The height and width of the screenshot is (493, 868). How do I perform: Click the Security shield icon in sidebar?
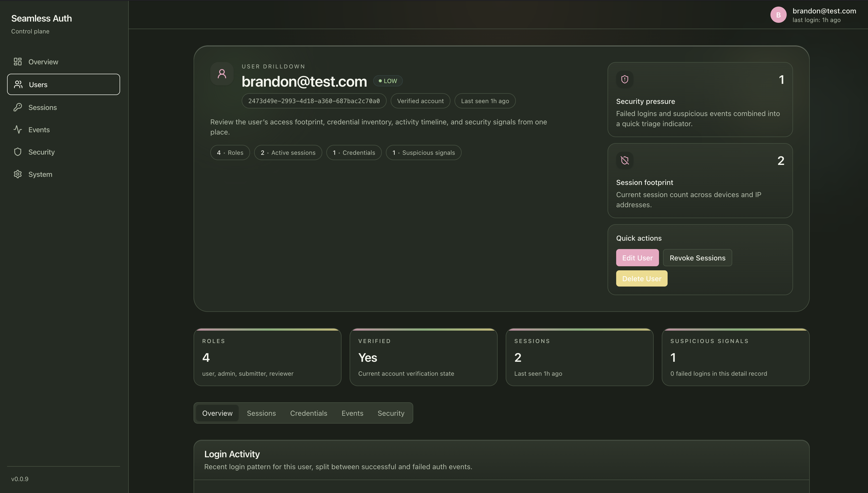17,152
